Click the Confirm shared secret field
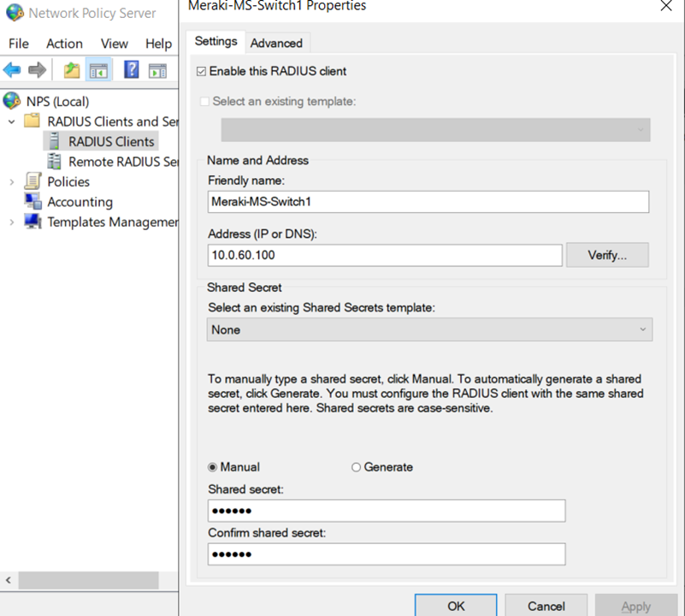The height and width of the screenshot is (616, 685). pyautogui.click(x=387, y=554)
